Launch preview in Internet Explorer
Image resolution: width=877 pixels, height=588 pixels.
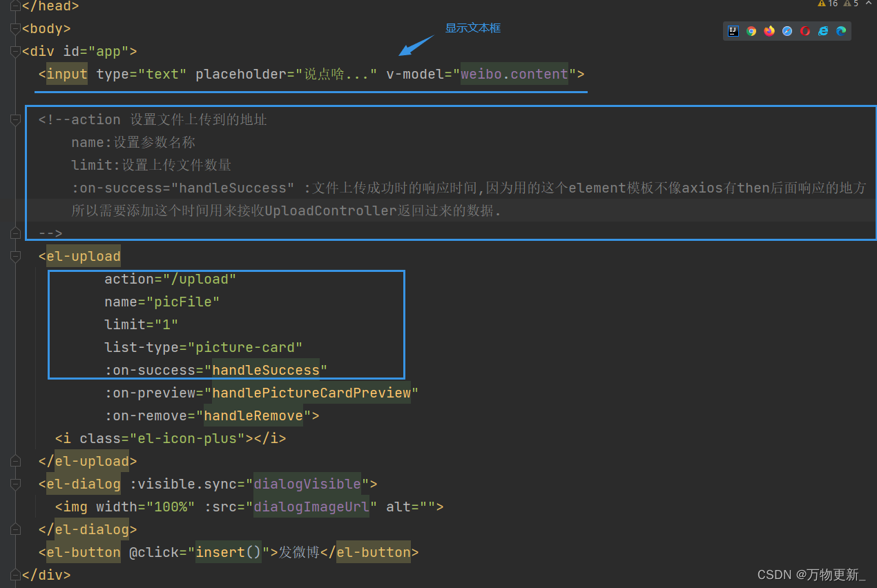coord(822,30)
